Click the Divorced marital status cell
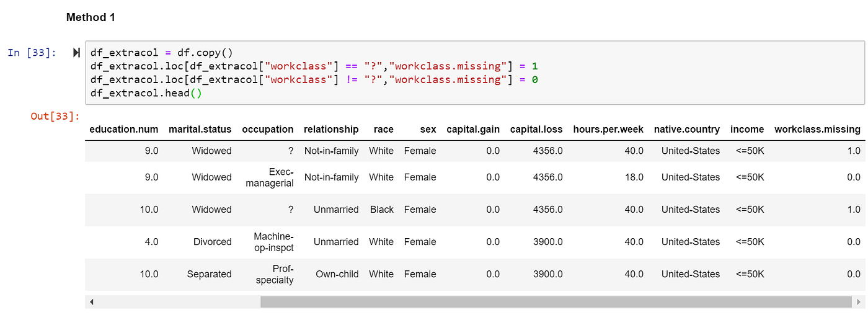This screenshot has height=320, width=868. pyautogui.click(x=213, y=242)
